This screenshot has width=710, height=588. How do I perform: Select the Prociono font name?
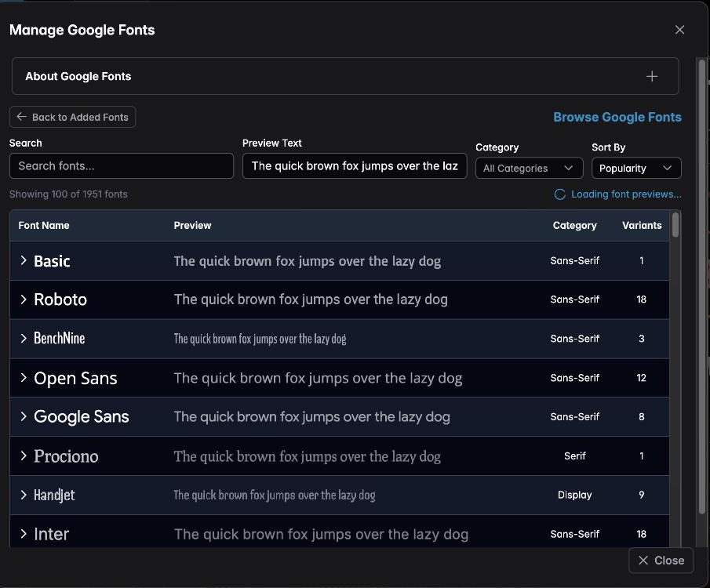click(66, 456)
